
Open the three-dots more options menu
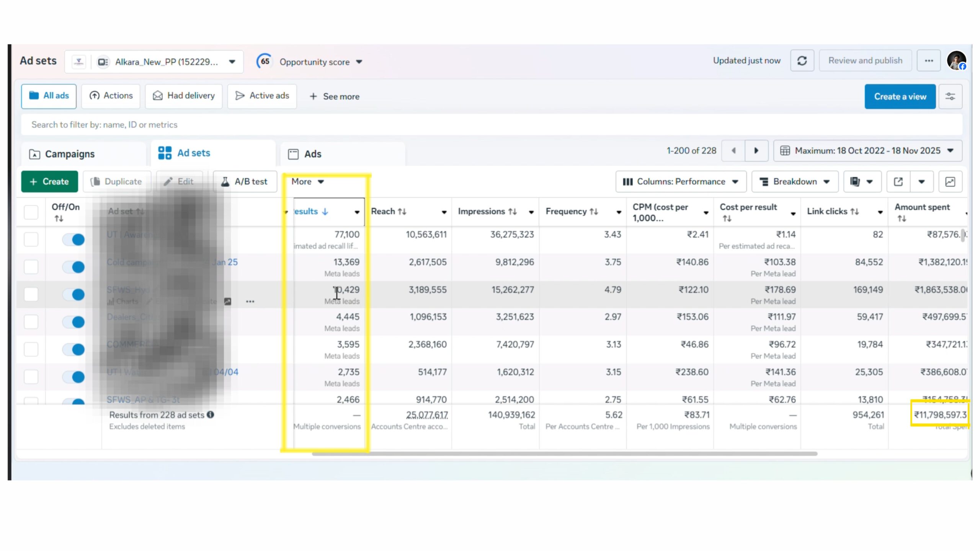[x=929, y=61]
